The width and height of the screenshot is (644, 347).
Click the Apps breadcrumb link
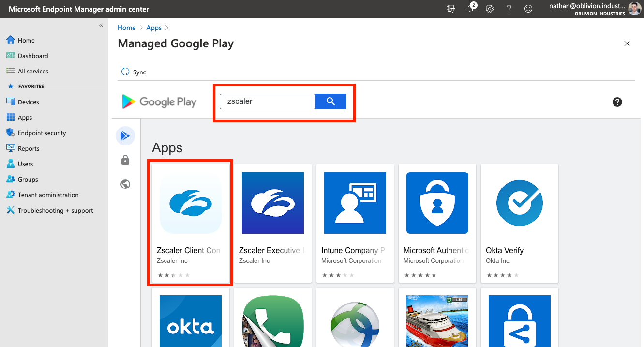point(154,28)
